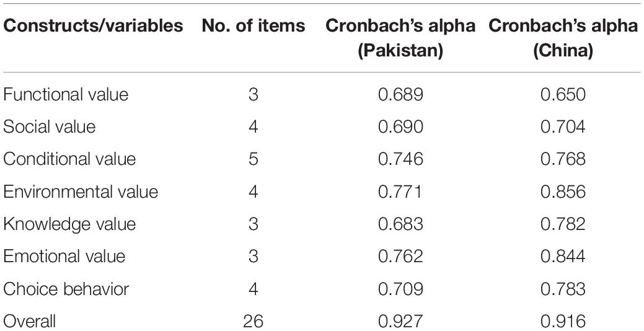
Task: Click the Functional value row label
Action: (x=66, y=94)
